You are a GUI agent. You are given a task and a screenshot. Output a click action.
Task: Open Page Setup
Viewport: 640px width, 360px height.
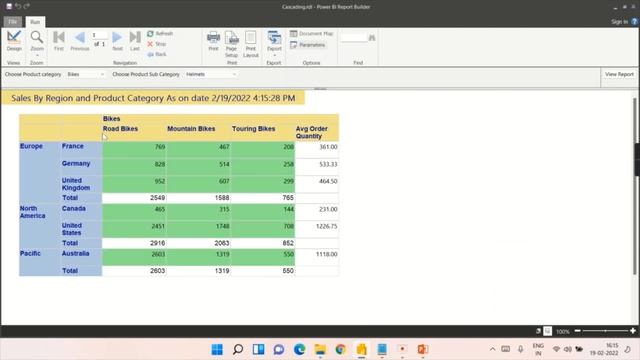pyautogui.click(x=231, y=44)
